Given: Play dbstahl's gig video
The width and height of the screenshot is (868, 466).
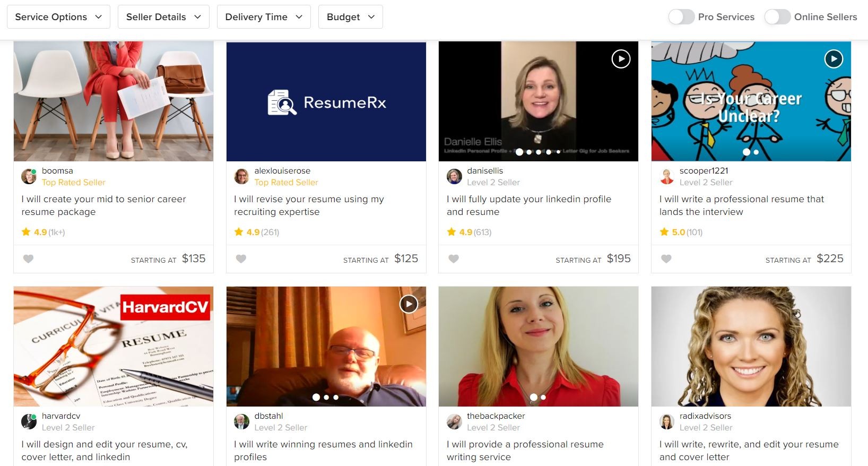Looking at the screenshot, I should pos(409,304).
